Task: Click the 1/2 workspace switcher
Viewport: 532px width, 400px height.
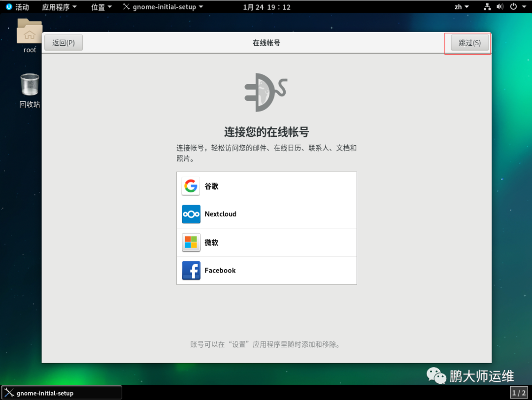Action: (x=519, y=393)
